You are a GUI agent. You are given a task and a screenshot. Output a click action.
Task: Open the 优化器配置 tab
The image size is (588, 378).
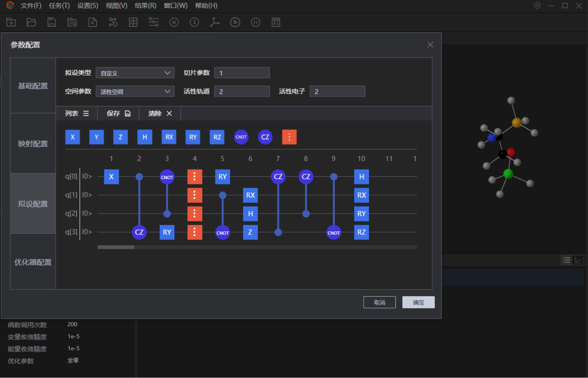33,262
